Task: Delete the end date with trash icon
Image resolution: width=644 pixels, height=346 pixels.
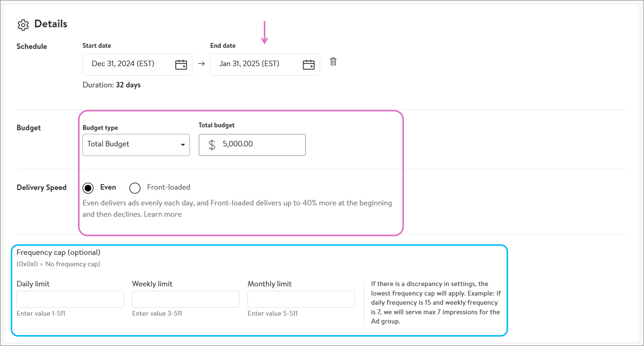Action: (333, 61)
